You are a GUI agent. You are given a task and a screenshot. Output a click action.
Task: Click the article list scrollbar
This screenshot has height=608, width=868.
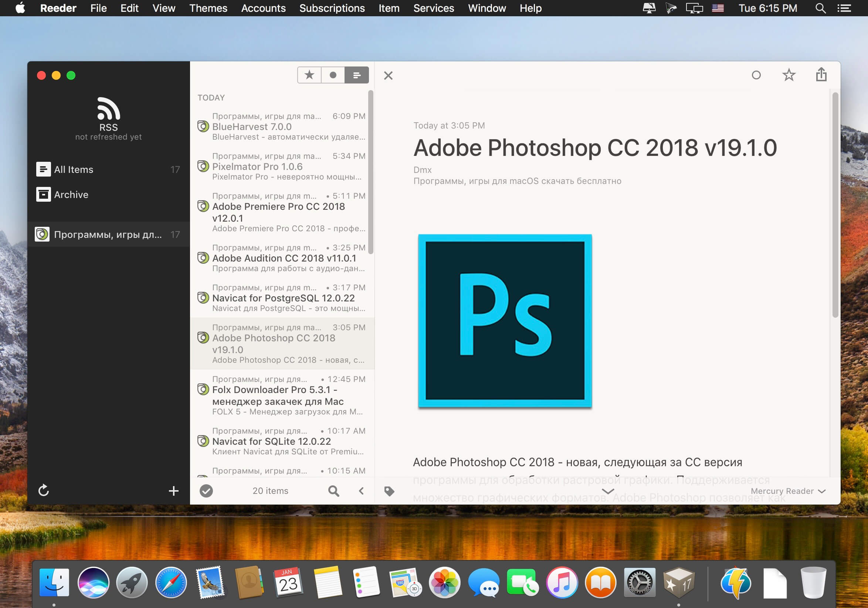(x=370, y=172)
